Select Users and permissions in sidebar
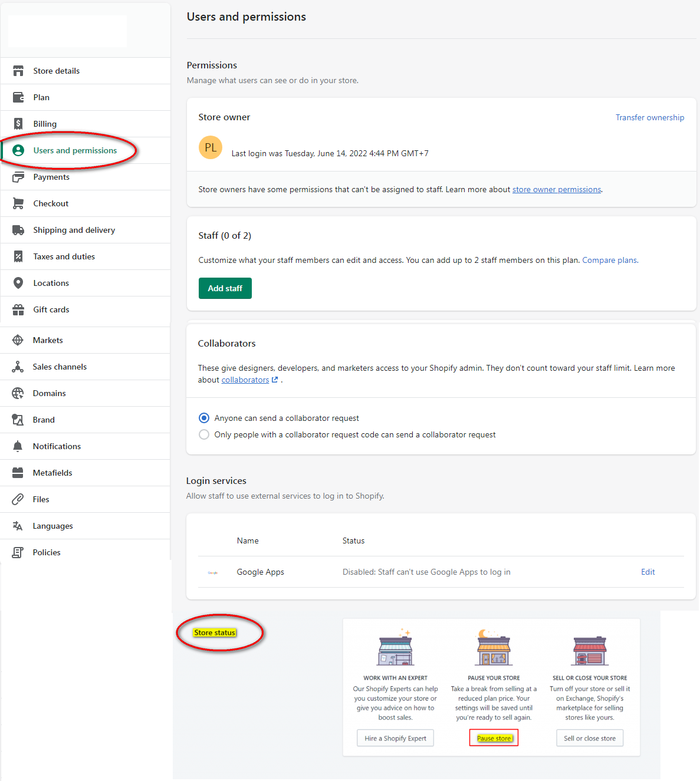 [86, 150]
